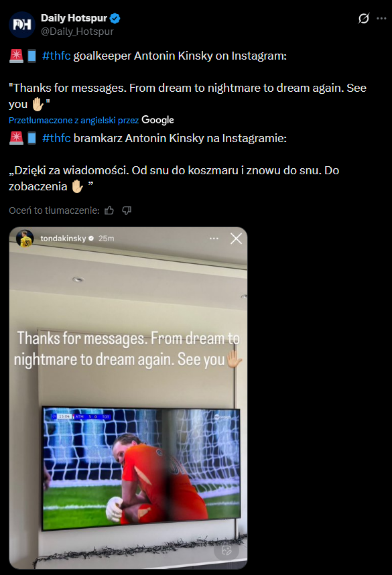Click the Google logo in the translation credit
Screen dimensions: 392x575
tap(157, 120)
